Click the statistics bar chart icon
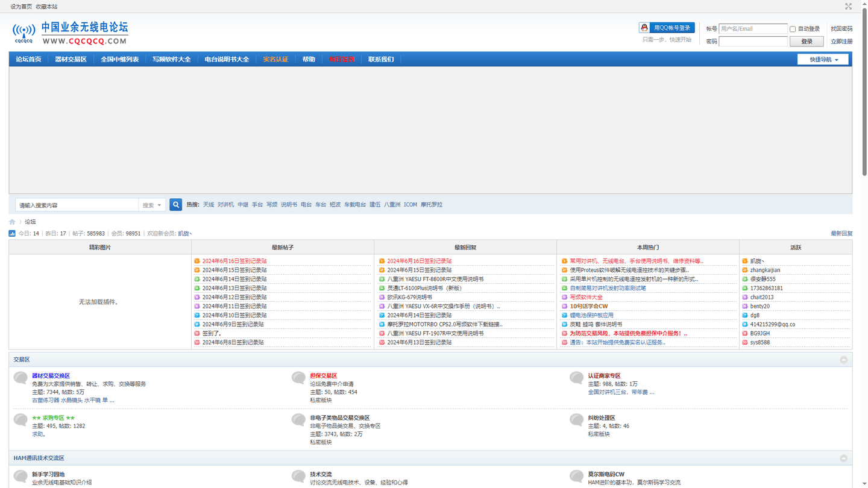 (12, 233)
